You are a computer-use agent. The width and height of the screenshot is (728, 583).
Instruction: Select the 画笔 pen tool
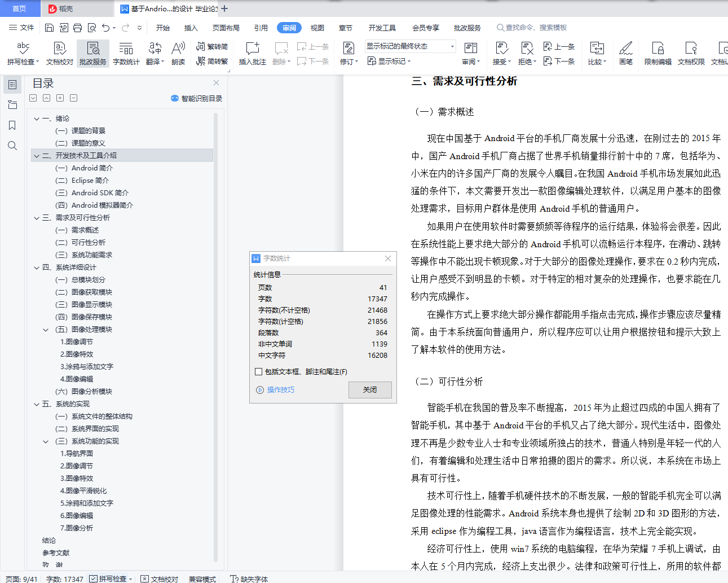(x=626, y=54)
